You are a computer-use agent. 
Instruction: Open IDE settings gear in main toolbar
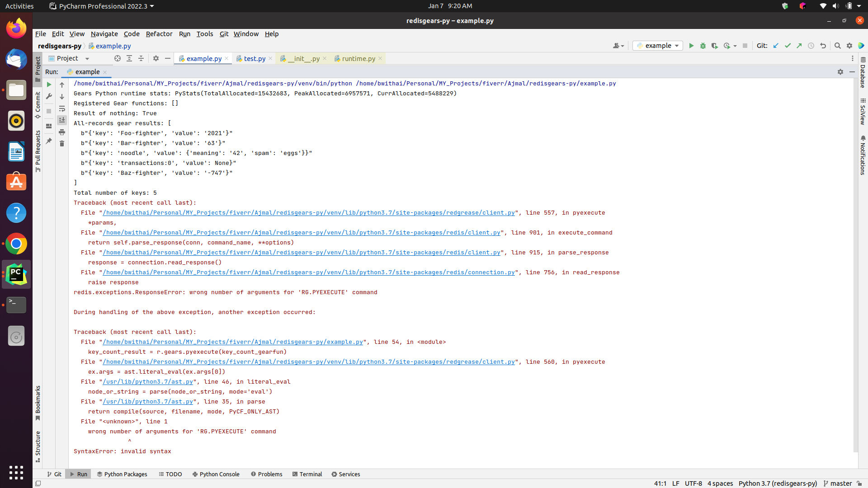[x=849, y=46]
